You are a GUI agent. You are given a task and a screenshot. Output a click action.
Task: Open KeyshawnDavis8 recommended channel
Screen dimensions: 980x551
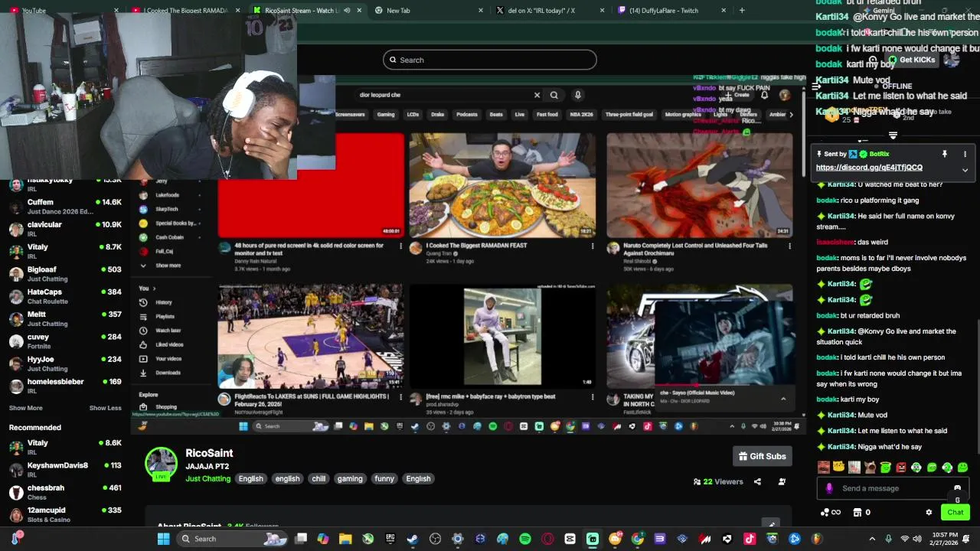tap(65, 469)
